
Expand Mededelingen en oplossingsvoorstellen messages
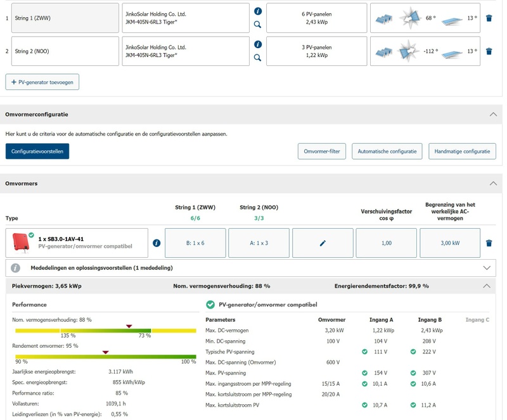tap(487, 268)
